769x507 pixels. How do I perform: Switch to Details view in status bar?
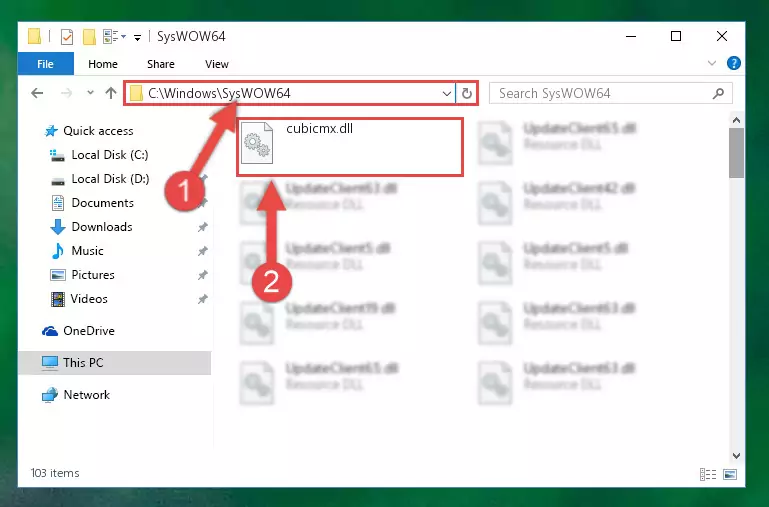click(x=708, y=474)
